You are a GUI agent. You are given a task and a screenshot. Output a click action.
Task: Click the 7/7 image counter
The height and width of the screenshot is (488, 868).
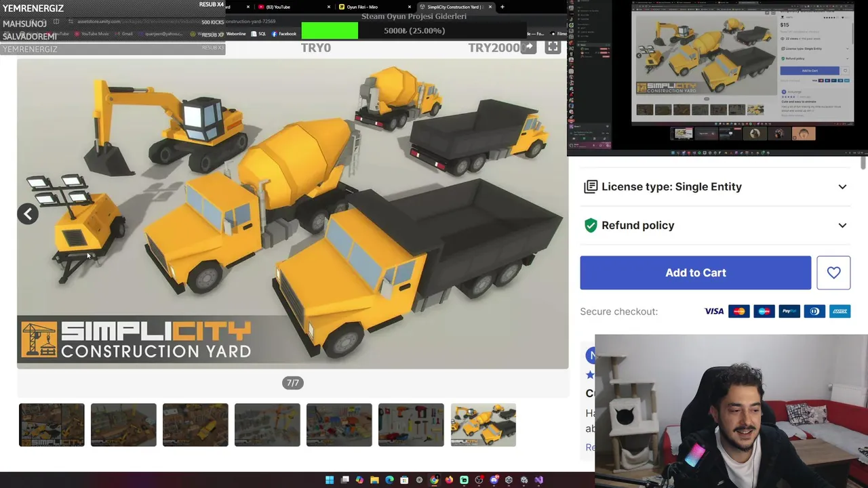tap(292, 383)
